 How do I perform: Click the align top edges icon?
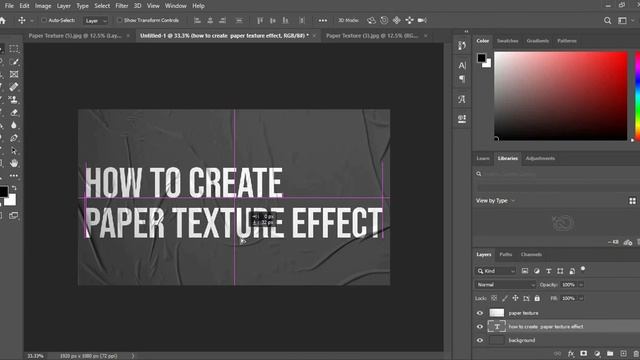tap(260, 20)
